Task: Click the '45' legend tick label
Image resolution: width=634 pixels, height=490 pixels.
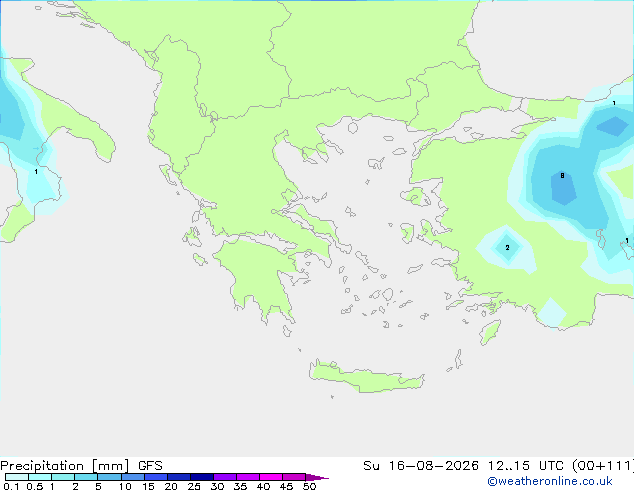Action: [286, 486]
